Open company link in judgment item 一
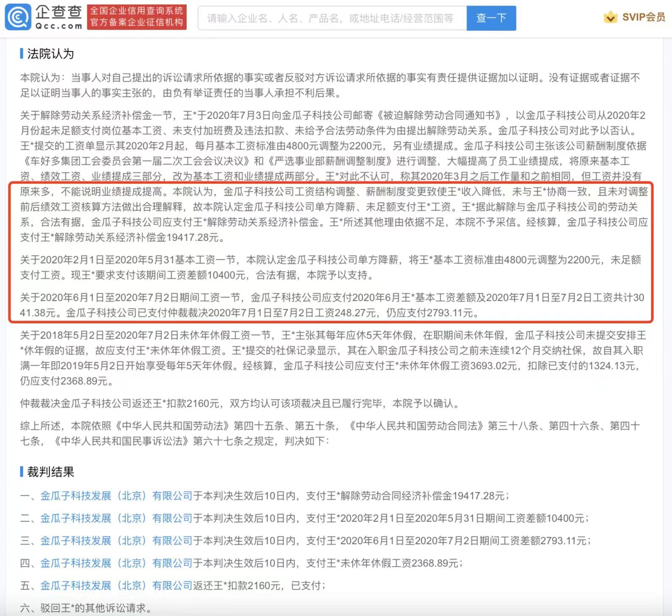 (117, 496)
